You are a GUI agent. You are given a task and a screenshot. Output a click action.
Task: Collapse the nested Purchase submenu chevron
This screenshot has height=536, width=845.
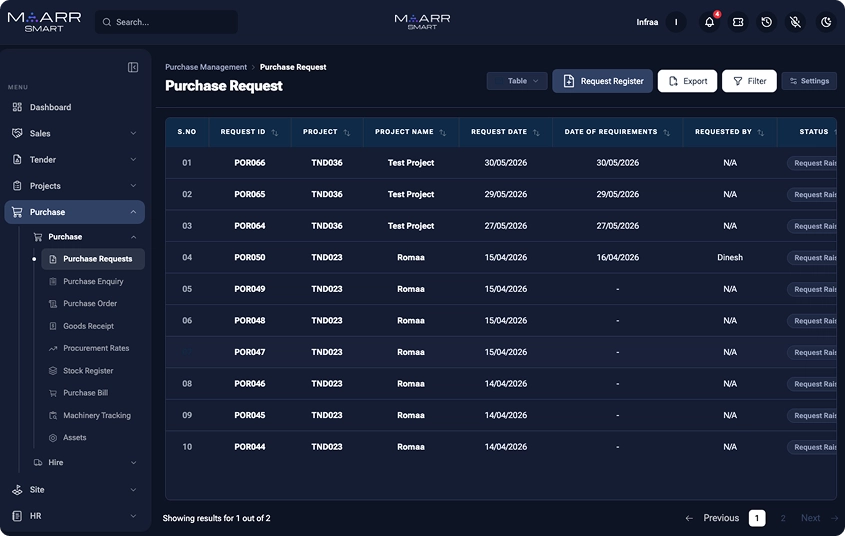(x=133, y=237)
